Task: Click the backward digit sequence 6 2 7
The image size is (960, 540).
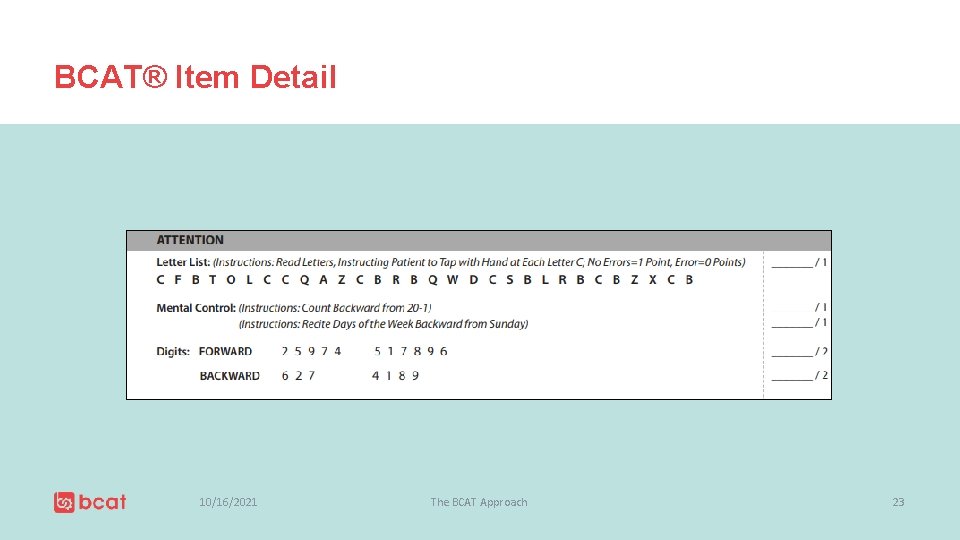Action: [298, 376]
